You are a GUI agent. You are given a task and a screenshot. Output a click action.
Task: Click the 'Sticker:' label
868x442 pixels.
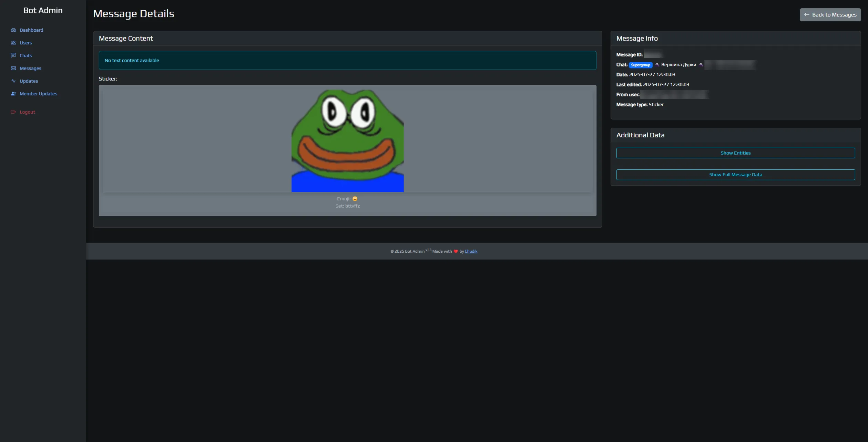click(x=108, y=79)
